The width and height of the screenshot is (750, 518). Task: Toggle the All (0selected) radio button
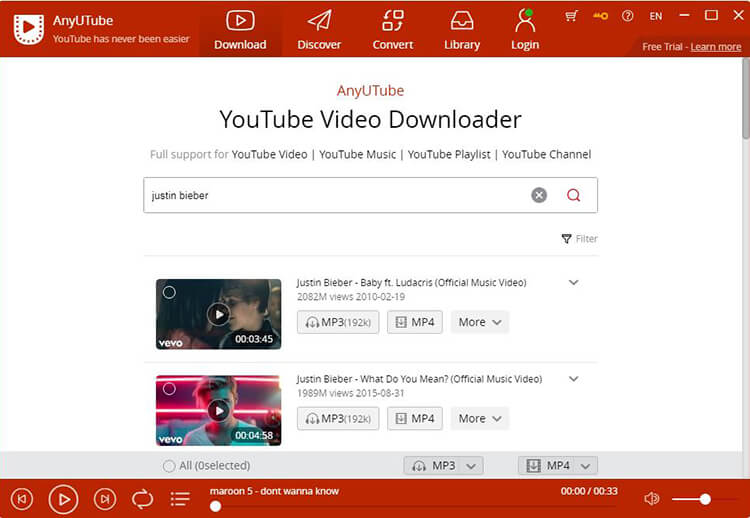click(x=169, y=466)
